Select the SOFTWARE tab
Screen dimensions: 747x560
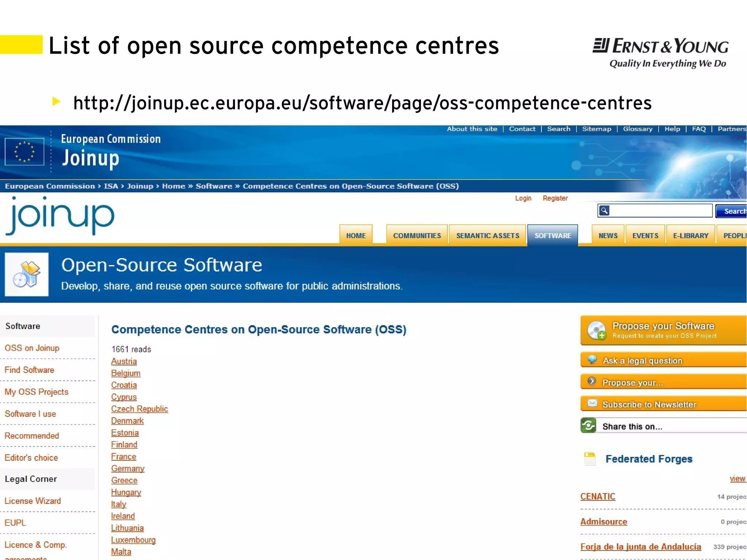(553, 235)
